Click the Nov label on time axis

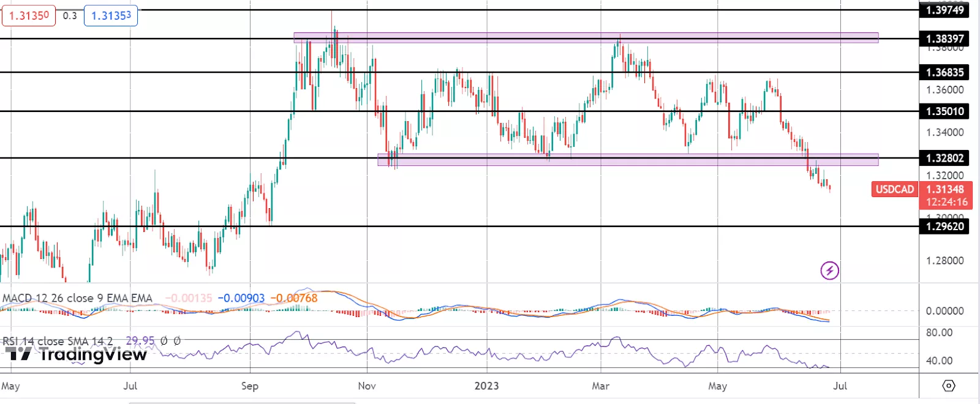367,386
